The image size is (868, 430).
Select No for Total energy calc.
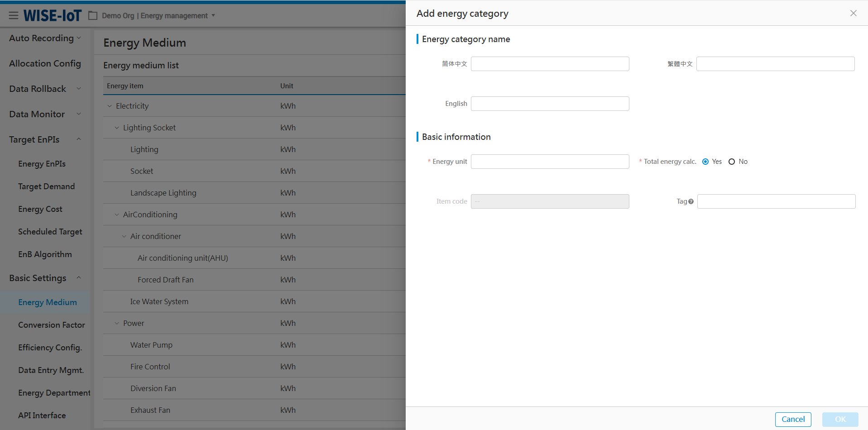732,162
